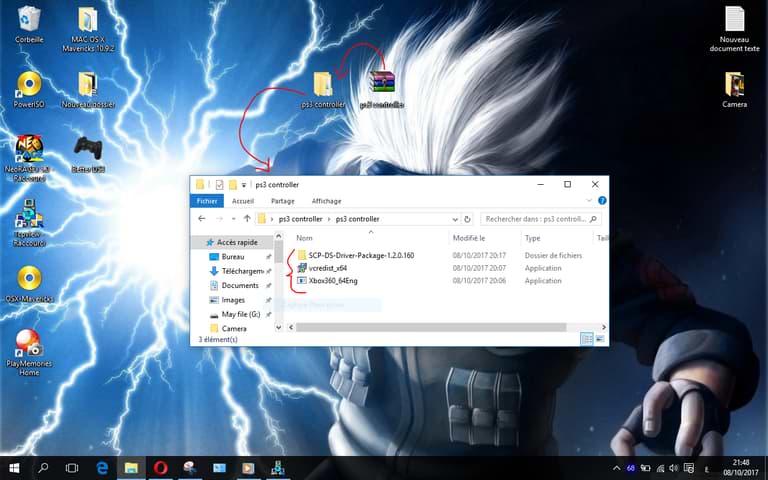Open the Affichage ribbon tab
The height and width of the screenshot is (480, 768).
[x=326, y=201]
